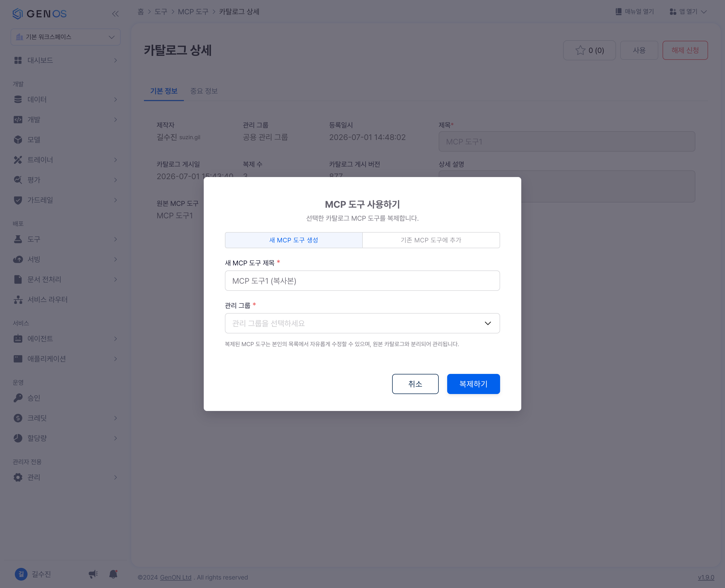
Task: Click the 복제하기 button
Action: pos(473,384)
